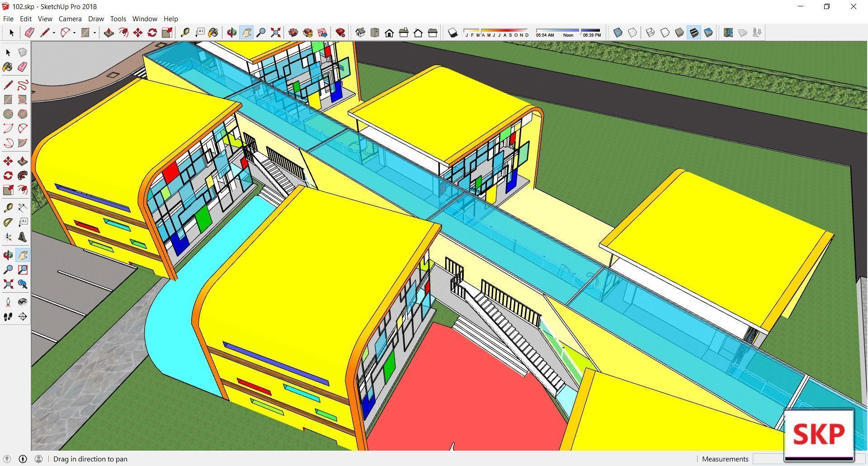Open model credits info in status bar

coord(23,459)
